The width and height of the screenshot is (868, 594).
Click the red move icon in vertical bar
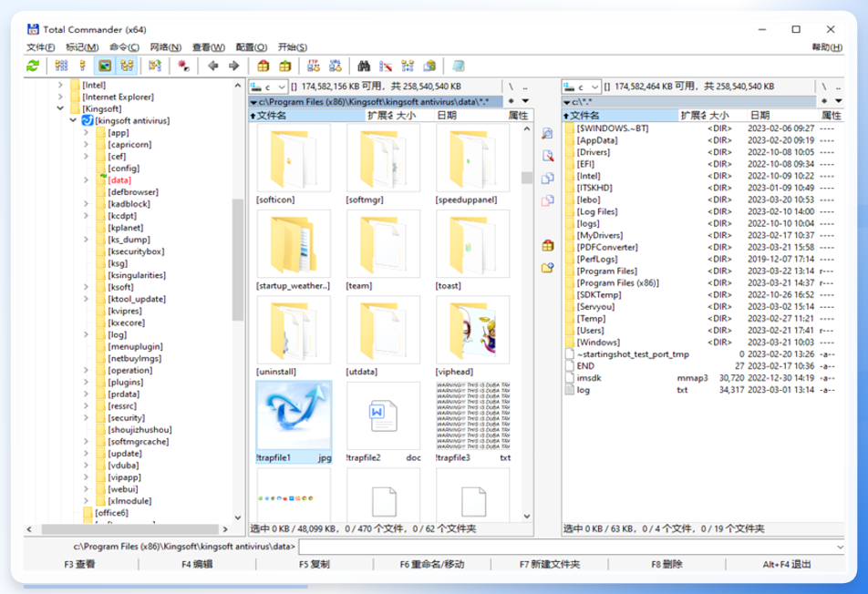coord(547,200)
